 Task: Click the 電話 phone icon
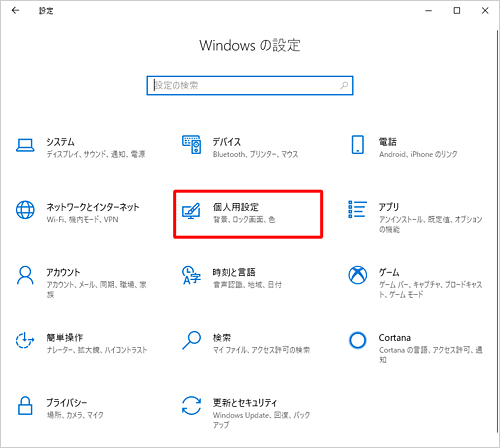tap(358, 145)
